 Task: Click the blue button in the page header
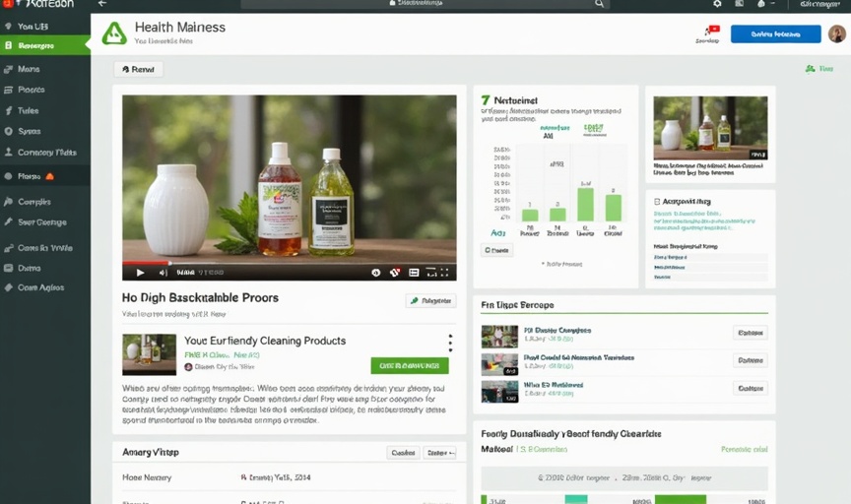(775, 33)
